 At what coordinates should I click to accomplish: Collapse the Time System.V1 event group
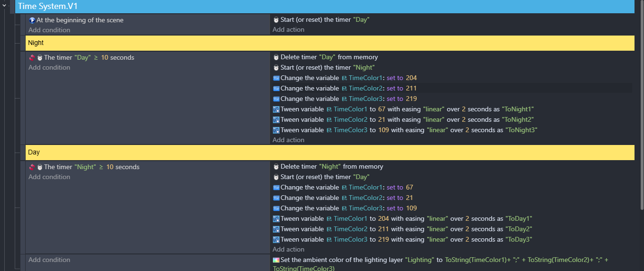click(x=4, y=5)
